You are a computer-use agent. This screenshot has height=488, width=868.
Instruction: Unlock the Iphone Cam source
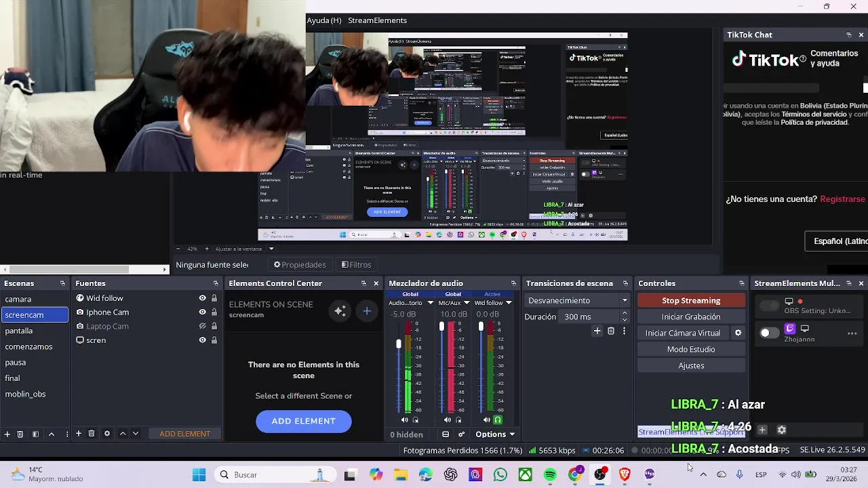point(214,312)
